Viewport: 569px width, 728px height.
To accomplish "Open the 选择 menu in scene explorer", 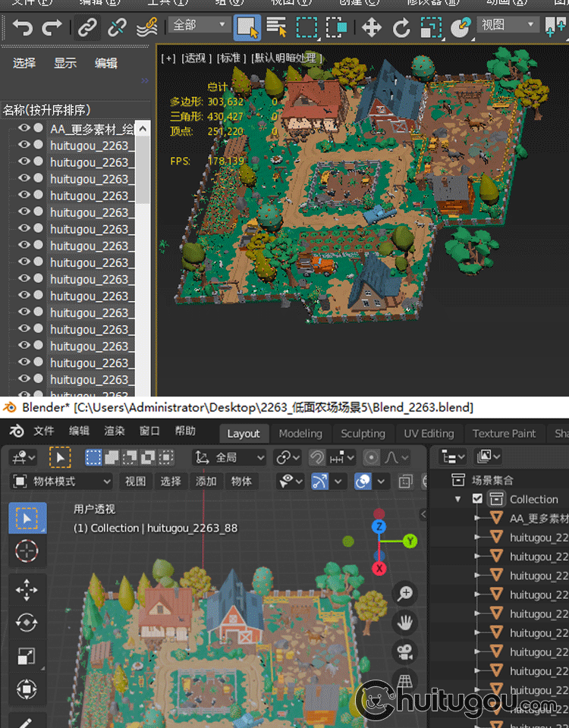I will coord(24,63).
